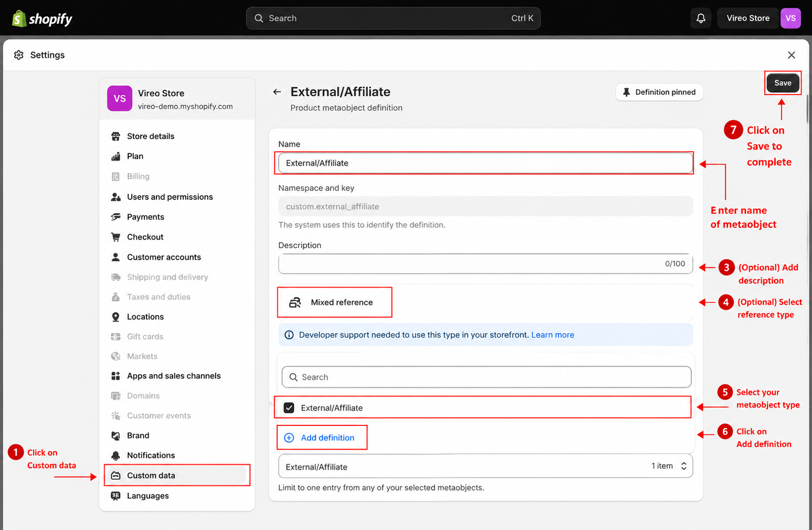Toggle the Definition pinned button
Viewport: 812px width, 530px height.
[659, 92]
